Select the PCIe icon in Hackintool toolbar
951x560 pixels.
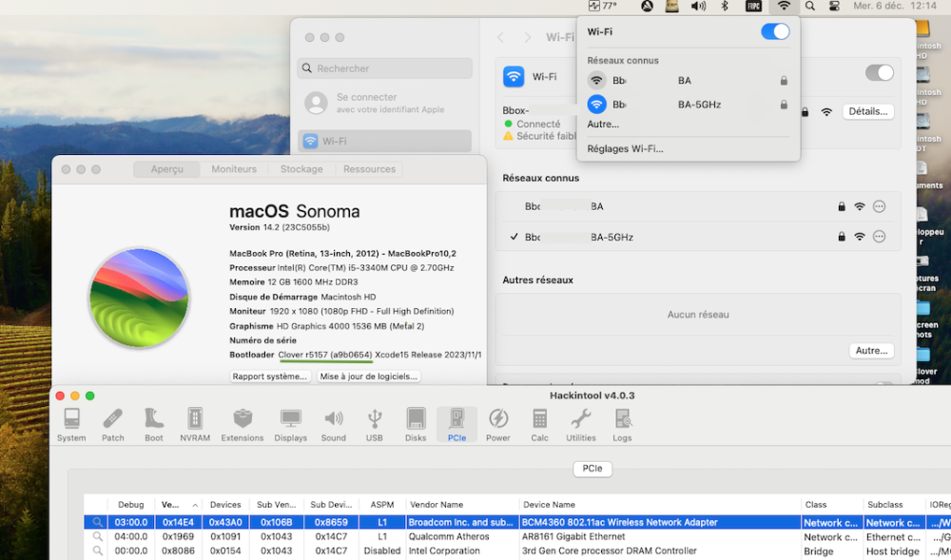pyautogui.click(x=456, y=425)
